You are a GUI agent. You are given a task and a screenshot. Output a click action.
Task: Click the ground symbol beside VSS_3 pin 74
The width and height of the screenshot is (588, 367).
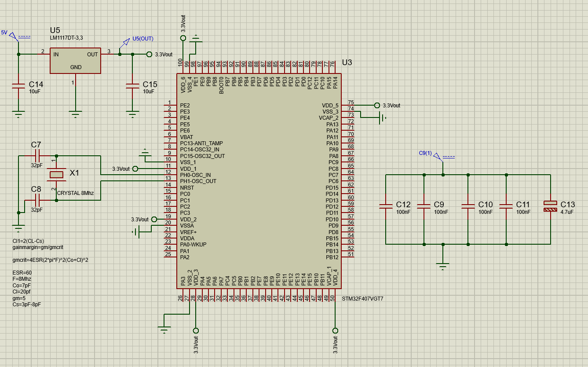coord(383,118)
